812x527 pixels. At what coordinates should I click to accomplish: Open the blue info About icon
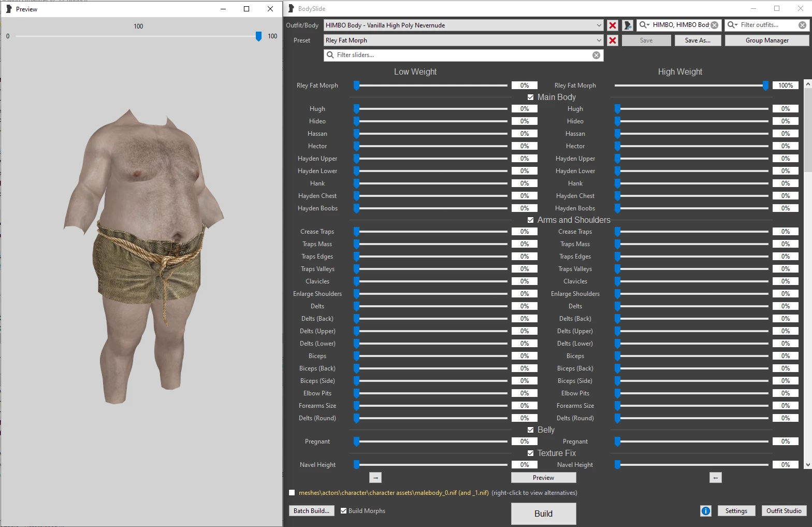(x=706, y=511)
